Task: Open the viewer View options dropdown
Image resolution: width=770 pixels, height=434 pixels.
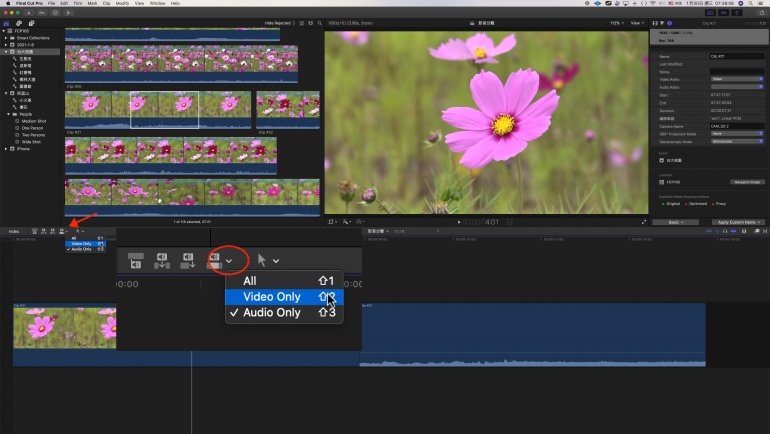Action: 637,22
